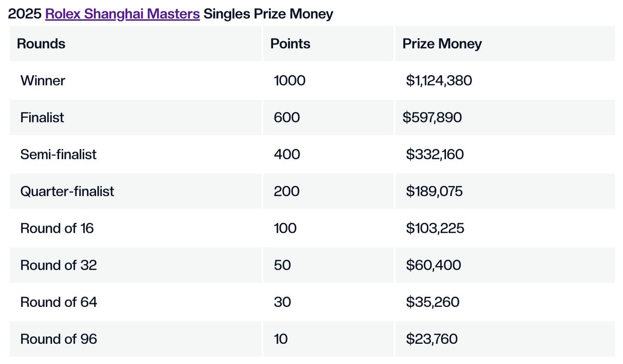Image resolution: width=623 pixels, height=364 pixels.
Task: Select the Round of 16 label
Action: click(57, 228)
